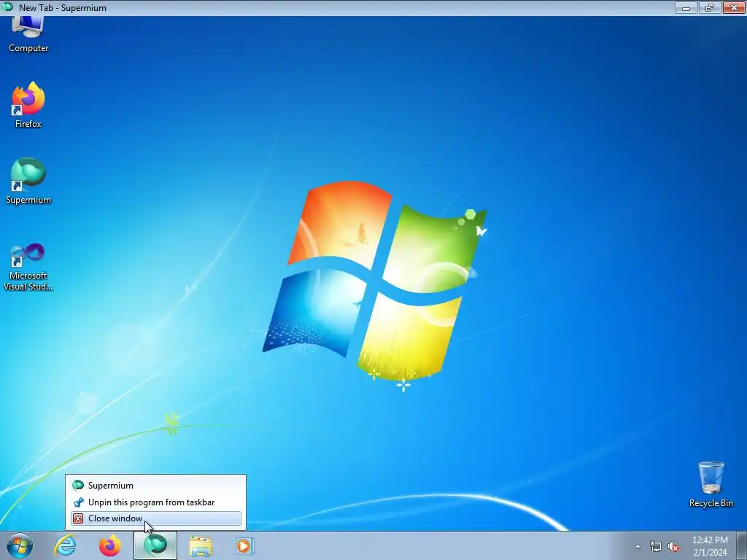Select the Firefox desktop shortcut
747x560 pixels.
click(x=28, y=105)
